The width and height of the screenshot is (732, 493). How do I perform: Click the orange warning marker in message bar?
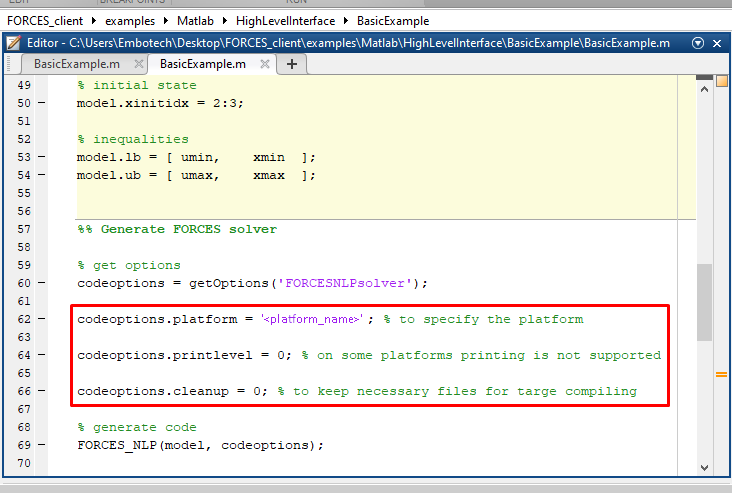pyautogui.click(x=720, y=374)
